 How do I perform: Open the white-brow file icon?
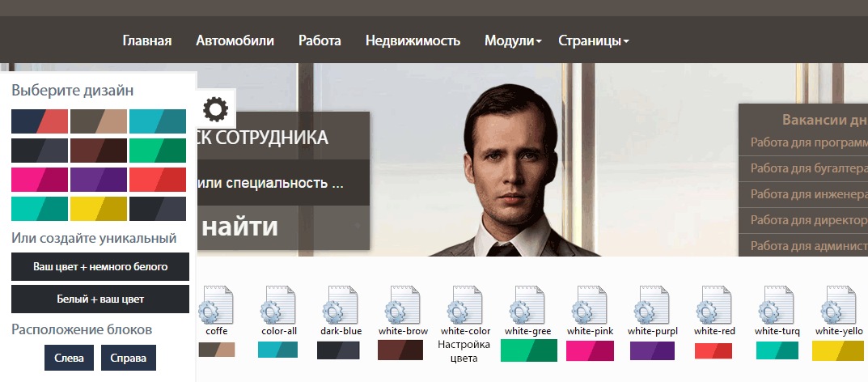[403, 305]
